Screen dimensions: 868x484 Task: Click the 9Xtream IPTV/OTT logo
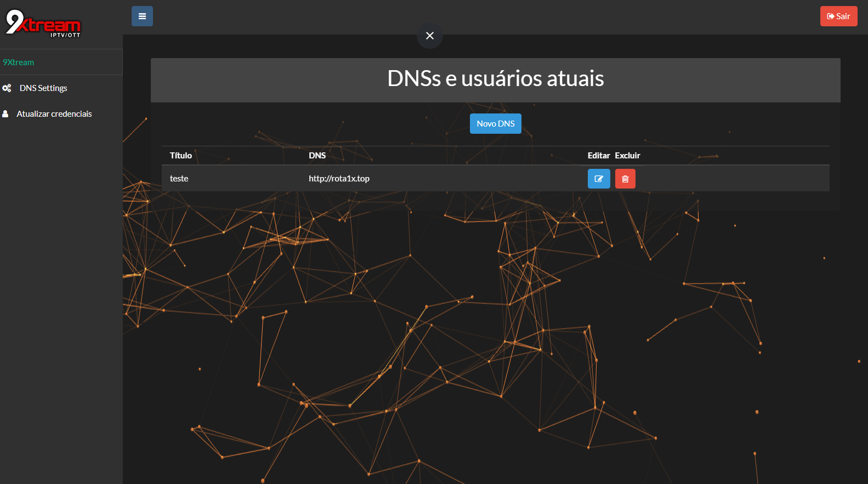43,24
